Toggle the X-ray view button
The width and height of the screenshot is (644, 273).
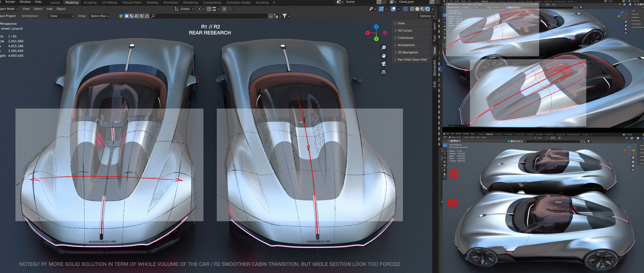click(405, 9)
